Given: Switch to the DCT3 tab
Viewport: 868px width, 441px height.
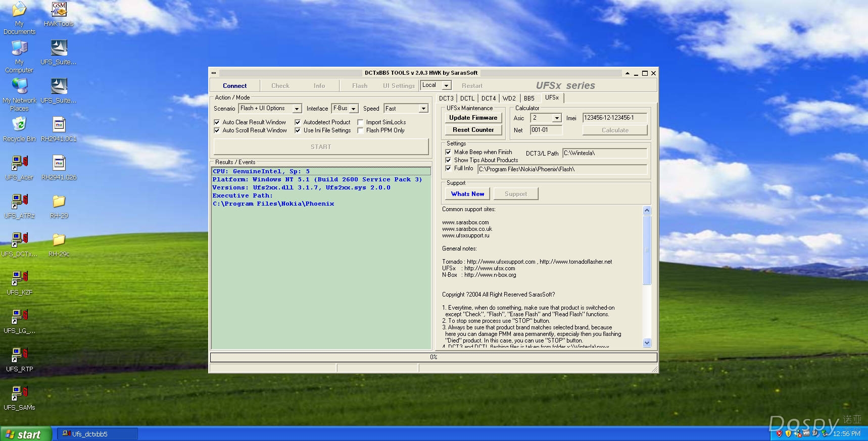Looking at the screenshot, I should [446, 99].
